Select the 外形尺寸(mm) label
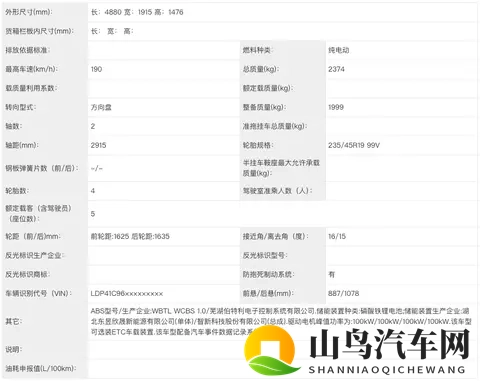The image size is (480, 381). tap(29, 12)
